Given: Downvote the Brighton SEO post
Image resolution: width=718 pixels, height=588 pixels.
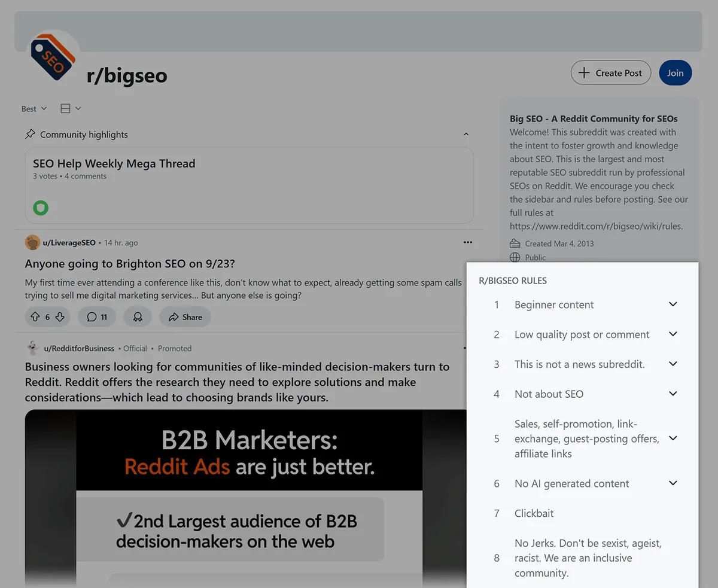Looking at the screenshot, I should coord(60,317).
